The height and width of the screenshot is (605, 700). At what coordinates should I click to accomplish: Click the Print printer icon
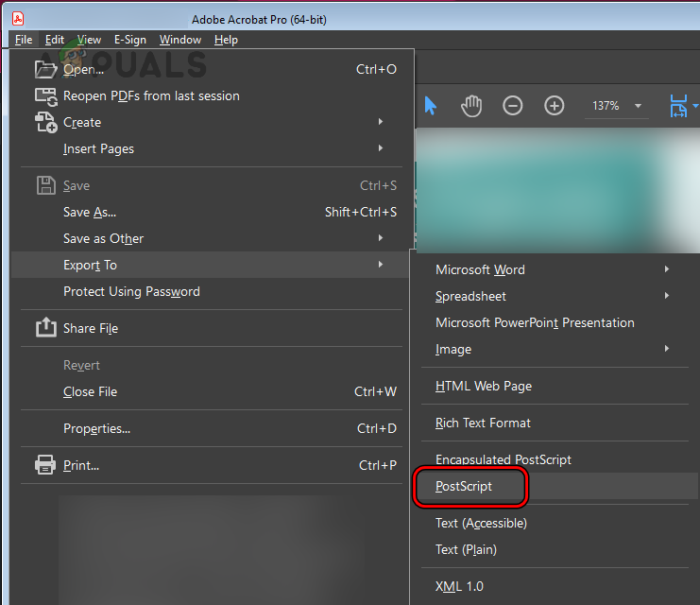(x=45, y=465)
